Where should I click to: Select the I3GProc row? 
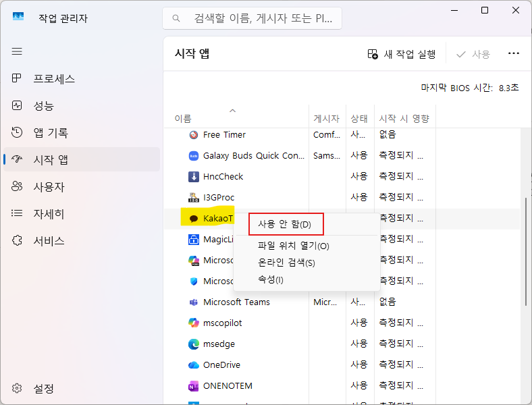tap(342, 197)
